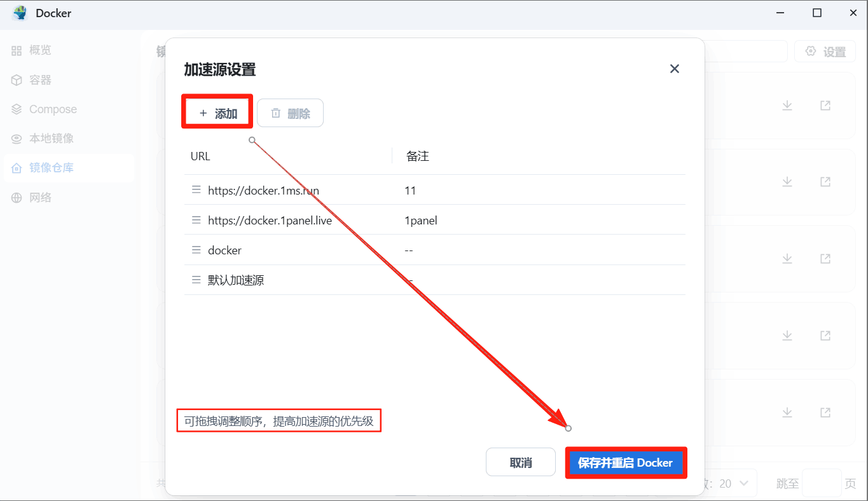Screen dimensions: 868x501
Task: Select the 默认加速源 entry
Action: pos(236,280)
